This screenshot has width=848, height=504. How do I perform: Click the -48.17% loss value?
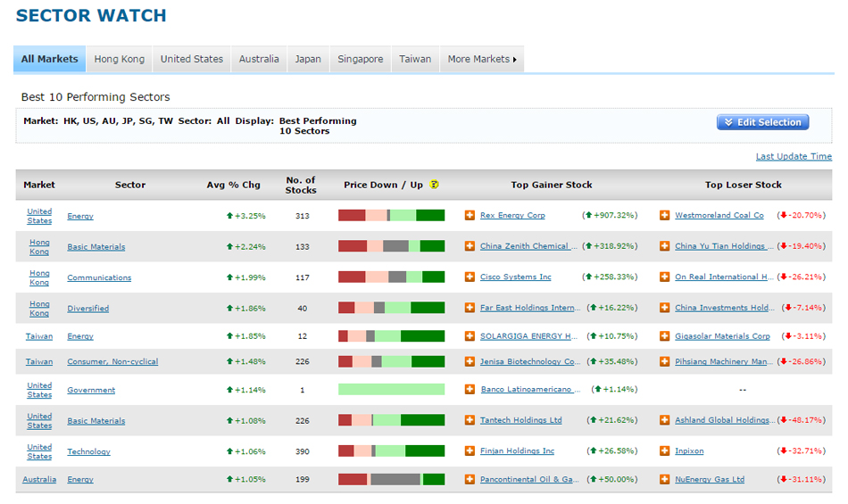pyautogui.click(x=802, y=420)
